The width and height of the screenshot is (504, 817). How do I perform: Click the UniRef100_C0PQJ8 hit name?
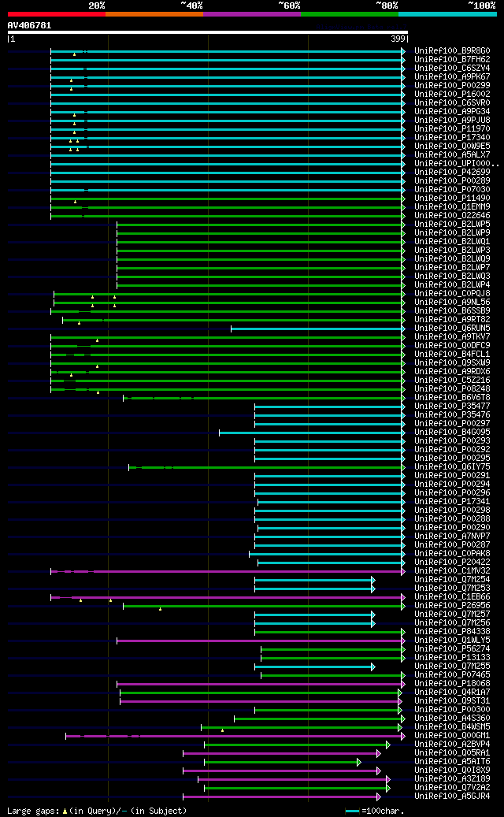click(x=452, y=293)
